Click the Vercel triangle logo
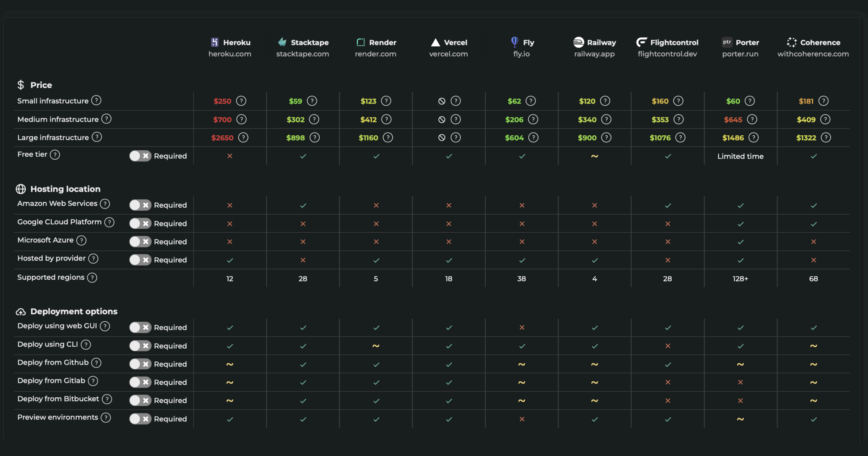 [435, 42]
